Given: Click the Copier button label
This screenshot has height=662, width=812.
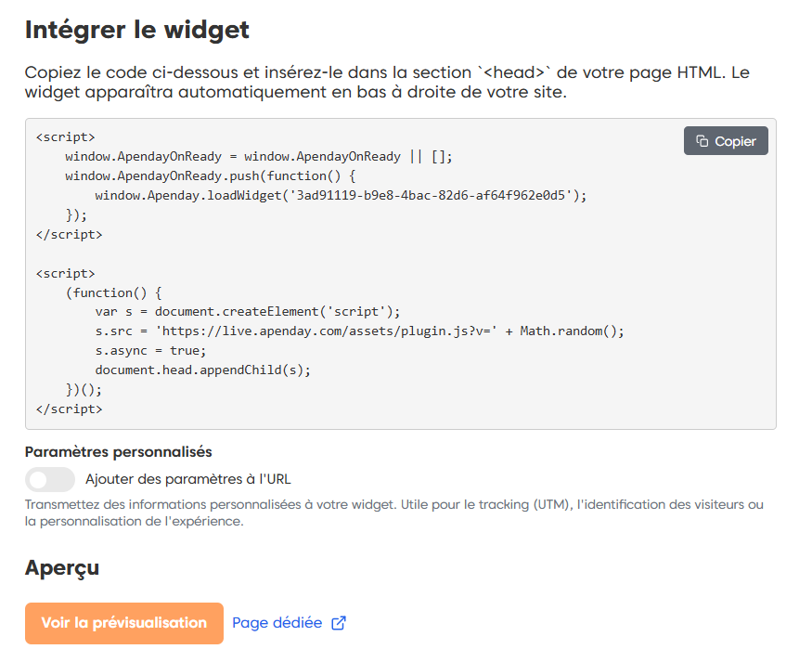Looking at the screenshot, I should [735, 141].
